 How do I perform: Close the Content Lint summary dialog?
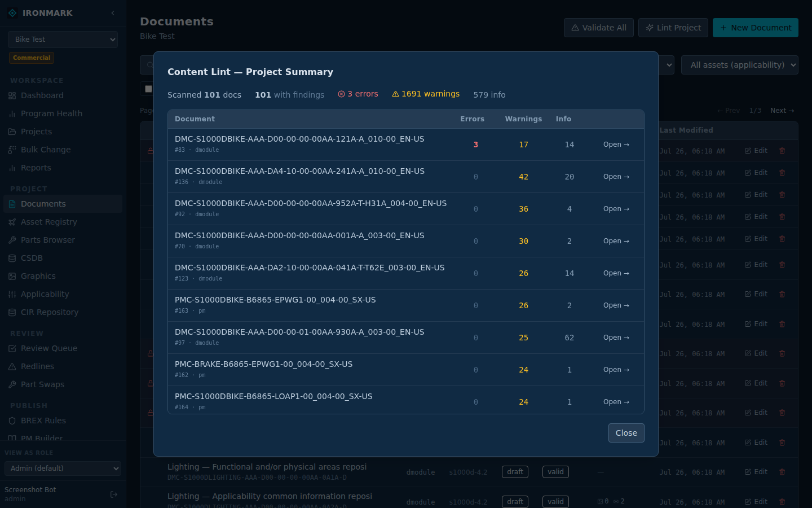[x=626, y=433]
